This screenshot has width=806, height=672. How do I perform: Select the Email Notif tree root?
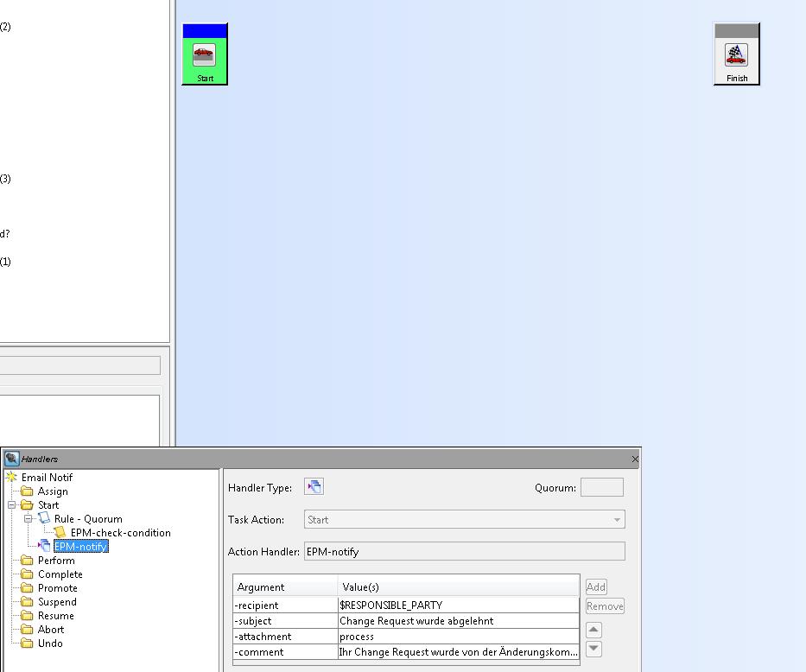click(x=47, y=478)
